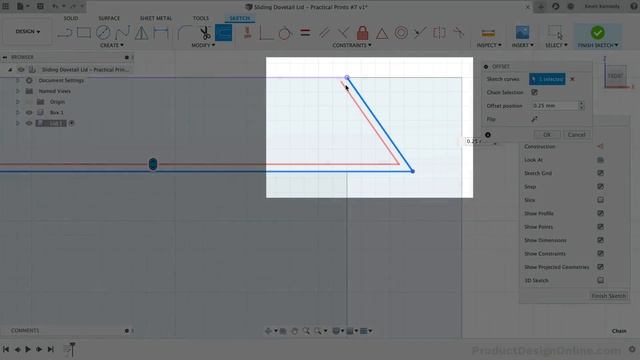Click the Offset position value field

[x=556, y=106]
